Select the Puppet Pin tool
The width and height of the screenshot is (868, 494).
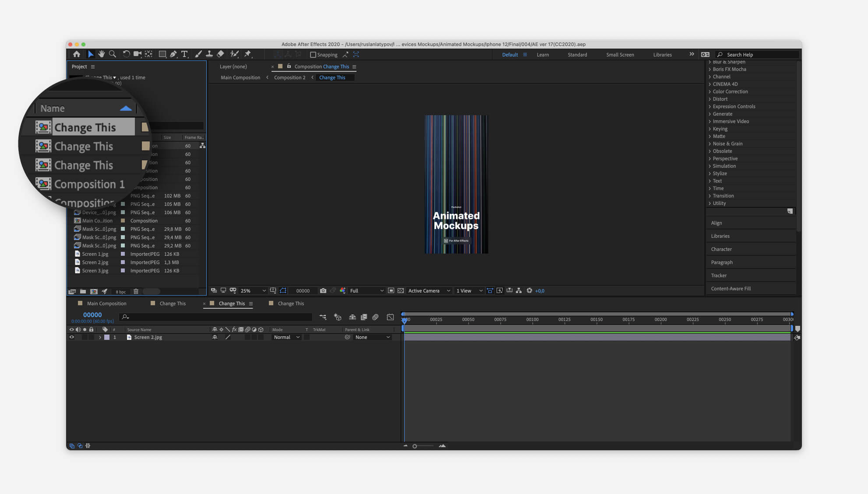tap(248, 54)
